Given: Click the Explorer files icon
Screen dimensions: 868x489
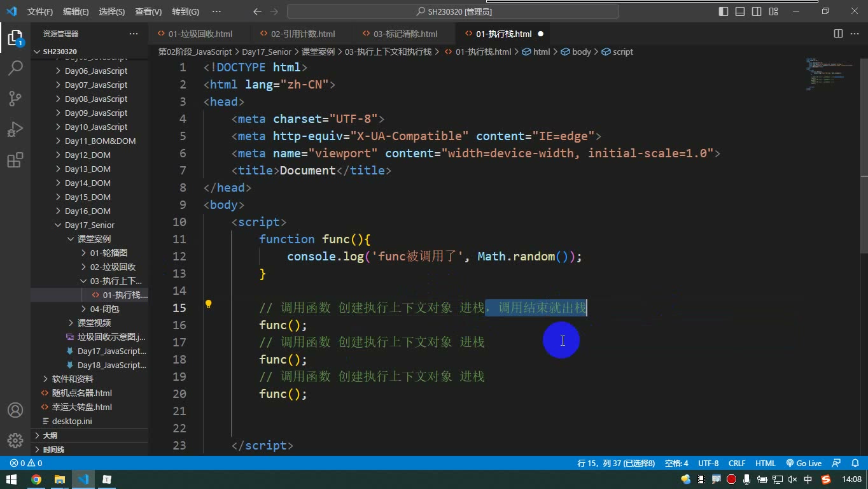Looking at the screenshot, I should (x=15, y=38).
